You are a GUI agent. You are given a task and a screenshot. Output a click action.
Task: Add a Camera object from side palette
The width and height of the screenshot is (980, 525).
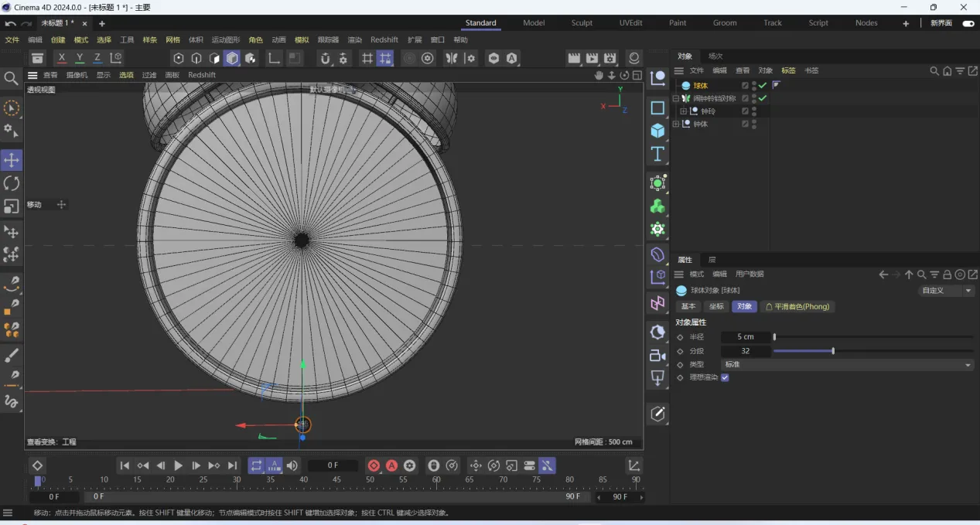pos(657,356)
